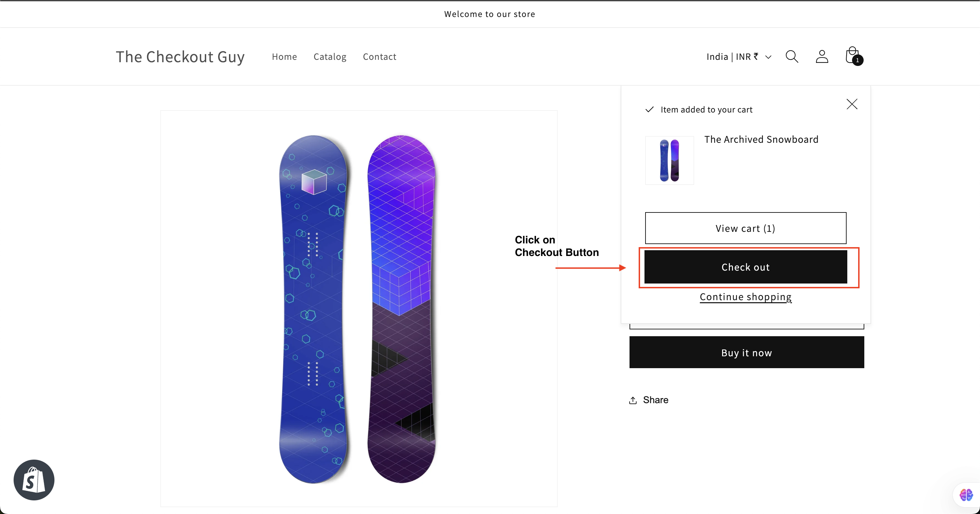980x514 pixels.
Task: Close the cart notification popup
Action: (x=852, y=104)
